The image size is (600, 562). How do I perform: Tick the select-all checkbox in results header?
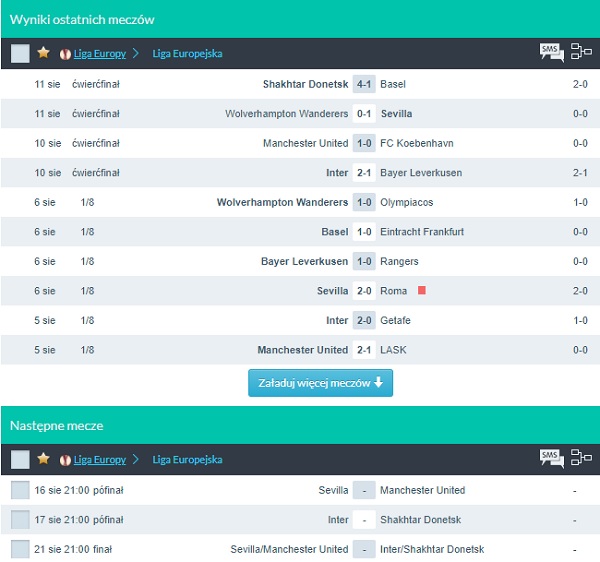(x=20, y=53)
